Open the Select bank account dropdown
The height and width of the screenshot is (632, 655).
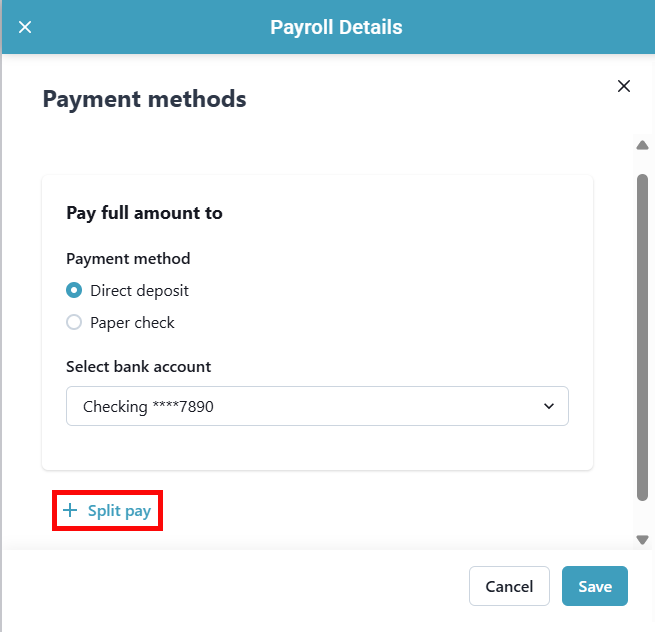[317, 406]
